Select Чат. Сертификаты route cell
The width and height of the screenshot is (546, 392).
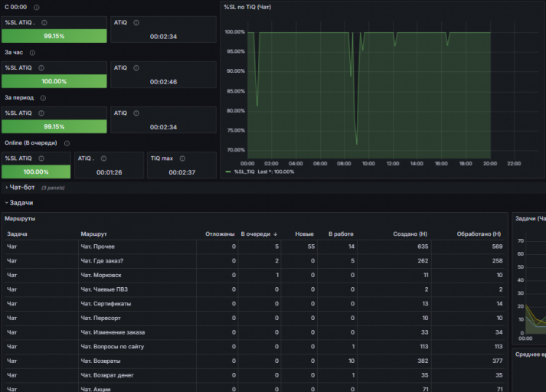click(x=137, y=304)
